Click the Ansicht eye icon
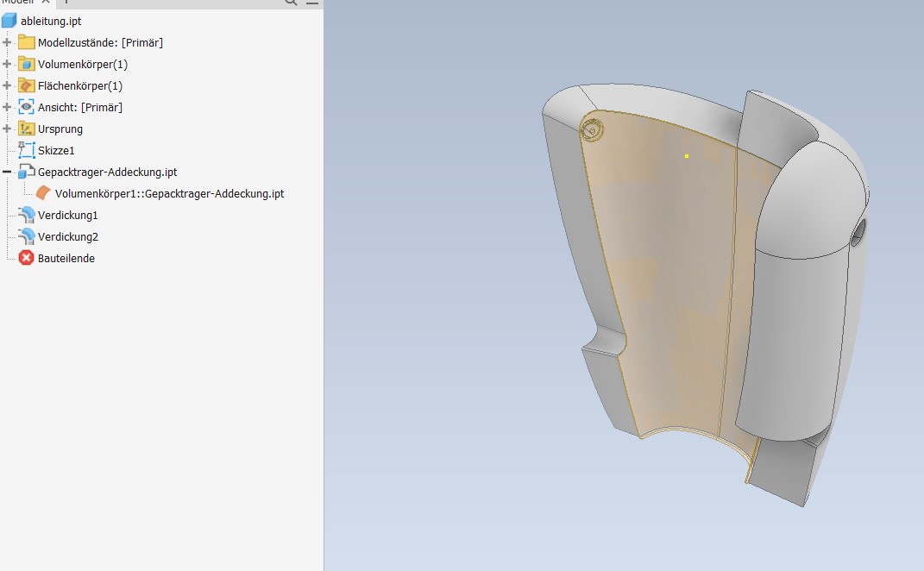This screenshot has height=571, width=924. (x=27, y=107)
